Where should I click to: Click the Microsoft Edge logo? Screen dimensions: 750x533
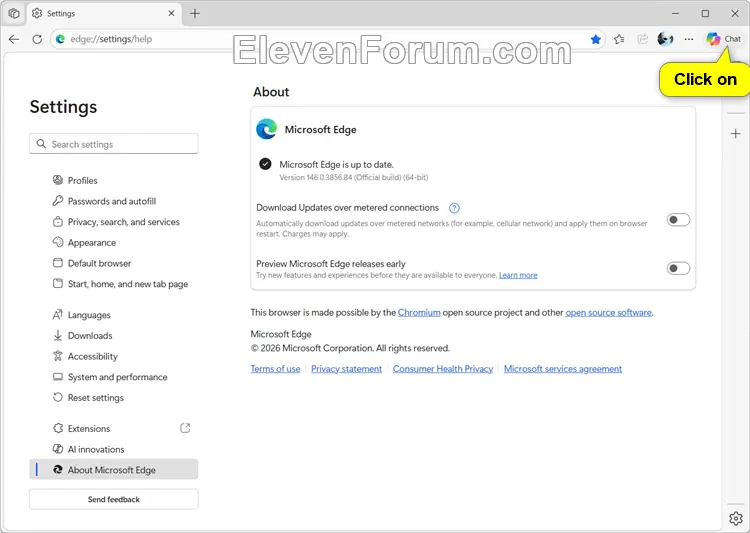[266, 129]
